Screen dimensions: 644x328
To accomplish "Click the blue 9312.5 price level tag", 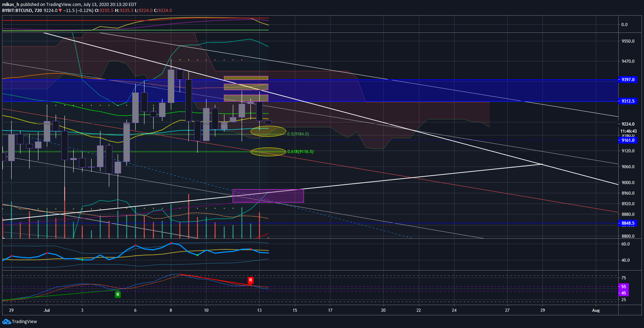I will click(x=628, y=101).
